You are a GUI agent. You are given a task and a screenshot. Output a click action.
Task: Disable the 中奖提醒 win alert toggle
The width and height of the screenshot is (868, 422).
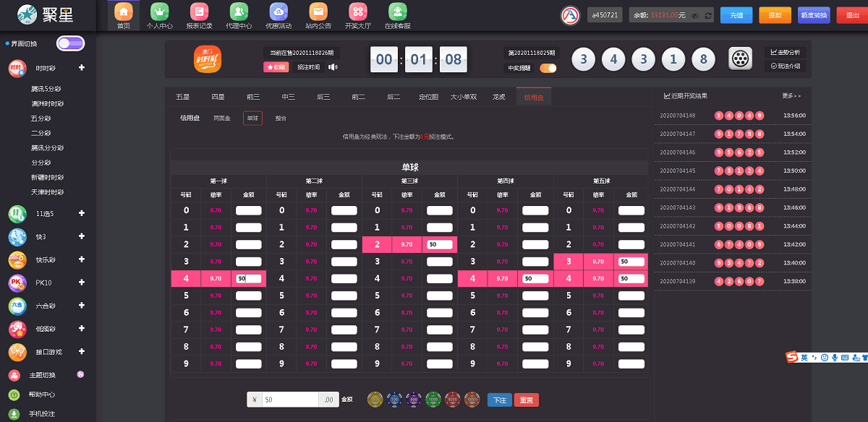click(x=548, y=68)
